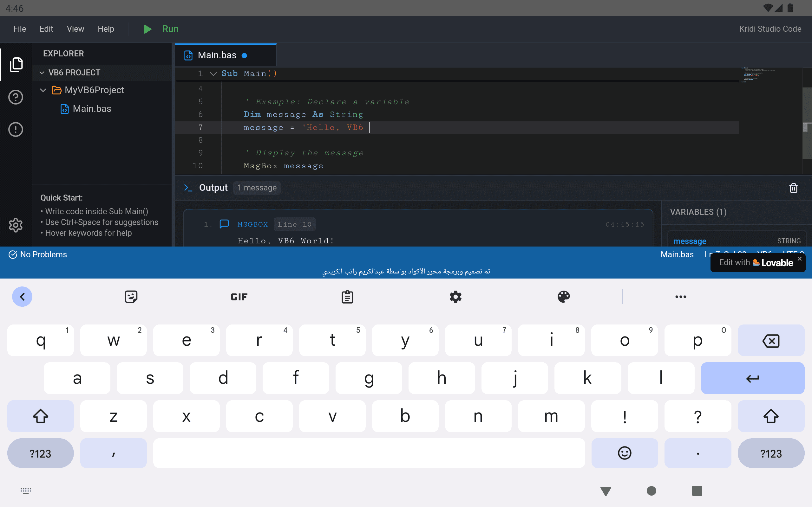
Task: Fold the Sub Main() code block
Action: 213,74
